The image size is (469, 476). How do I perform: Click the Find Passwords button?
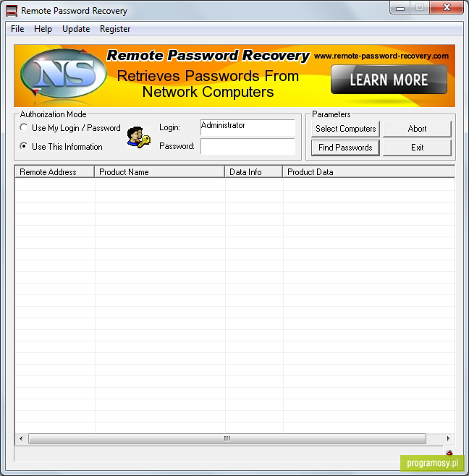(345, 148)
